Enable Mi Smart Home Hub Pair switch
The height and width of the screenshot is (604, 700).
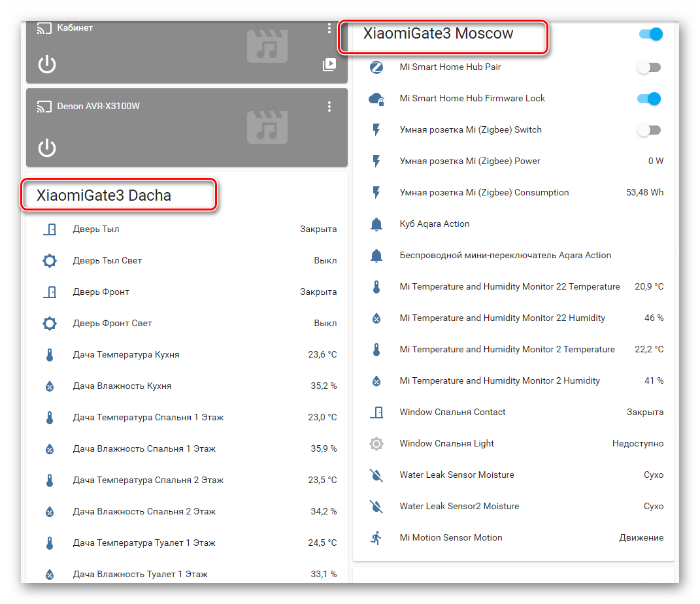(x=649, y=67)
